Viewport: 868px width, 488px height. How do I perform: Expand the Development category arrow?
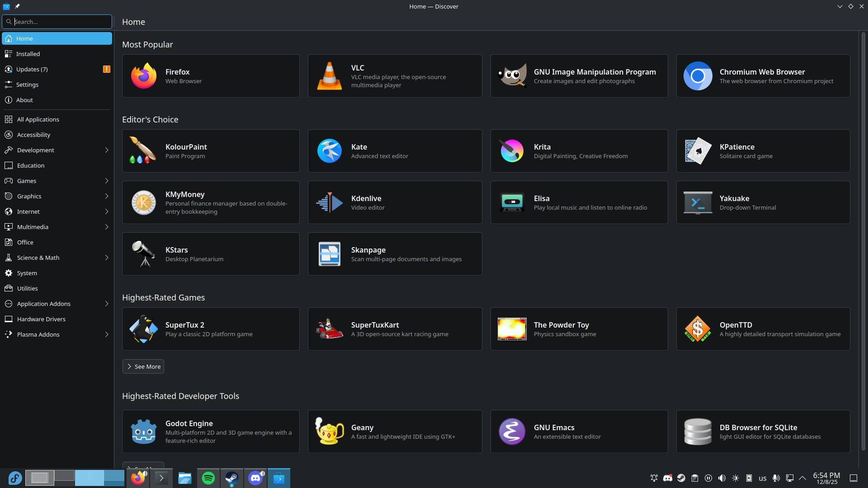coord(107,150)
